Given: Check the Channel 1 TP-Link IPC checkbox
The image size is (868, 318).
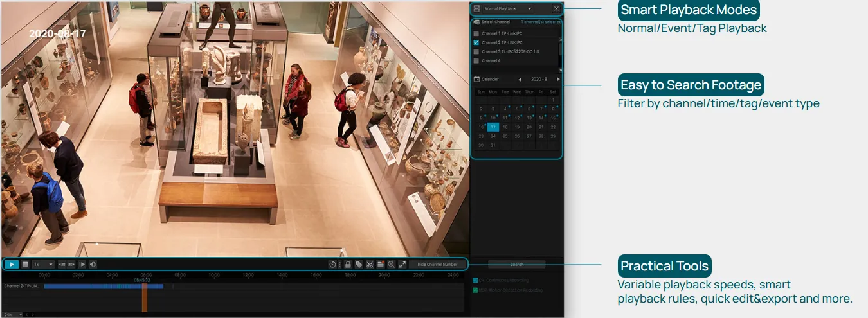Looking at the screenshot, I should click(x=476, y=33).
